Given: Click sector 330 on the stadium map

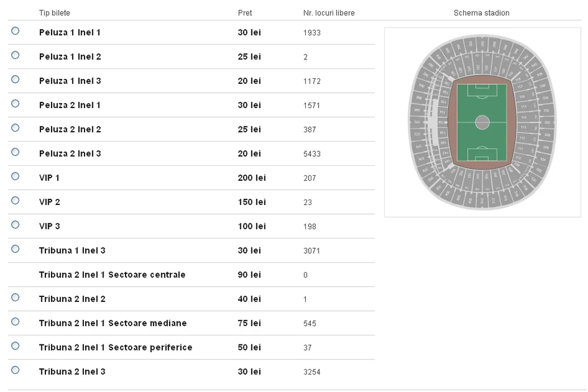Looking at the screenshot, I should tap(547, 122).
